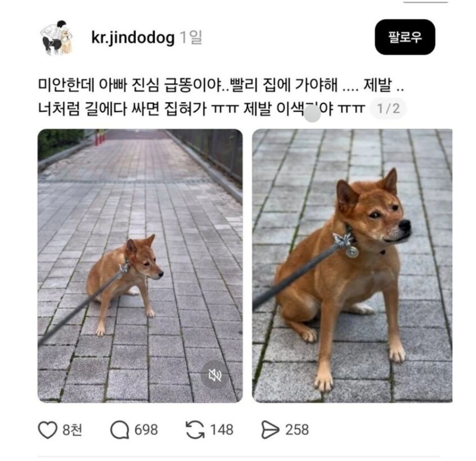Open the right close-up dog photo
476x461 pixels.
[352, 266]
